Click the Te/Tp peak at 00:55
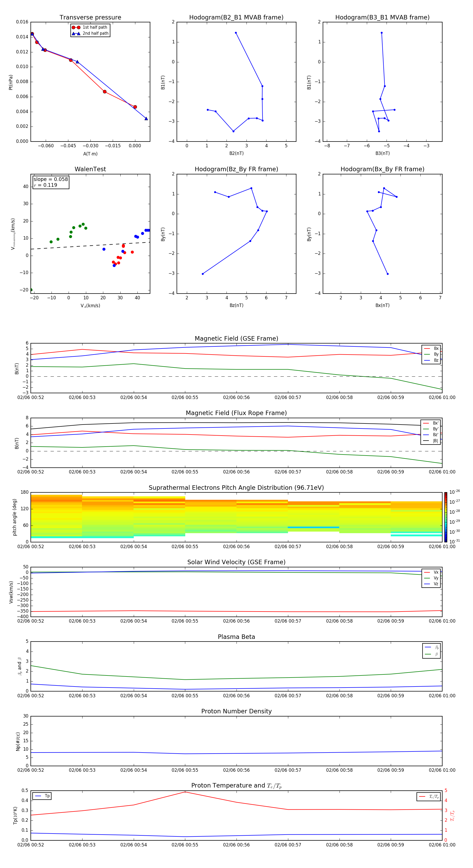Viewport: 473px width, 868px height. pos(185,792)
